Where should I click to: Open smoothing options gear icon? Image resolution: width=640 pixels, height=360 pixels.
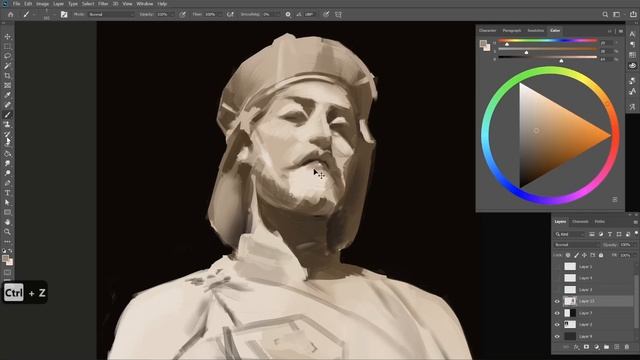(x=288, y=14)
